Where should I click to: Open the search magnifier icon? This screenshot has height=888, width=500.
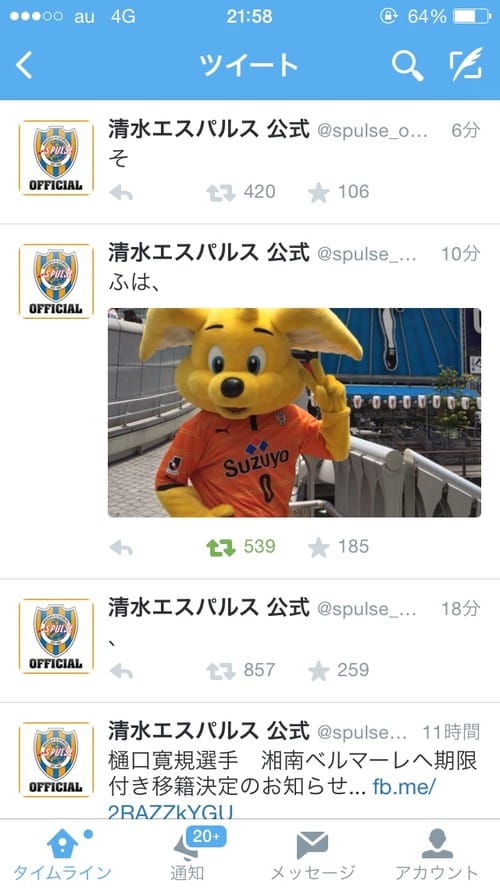(x=407, y=65)
